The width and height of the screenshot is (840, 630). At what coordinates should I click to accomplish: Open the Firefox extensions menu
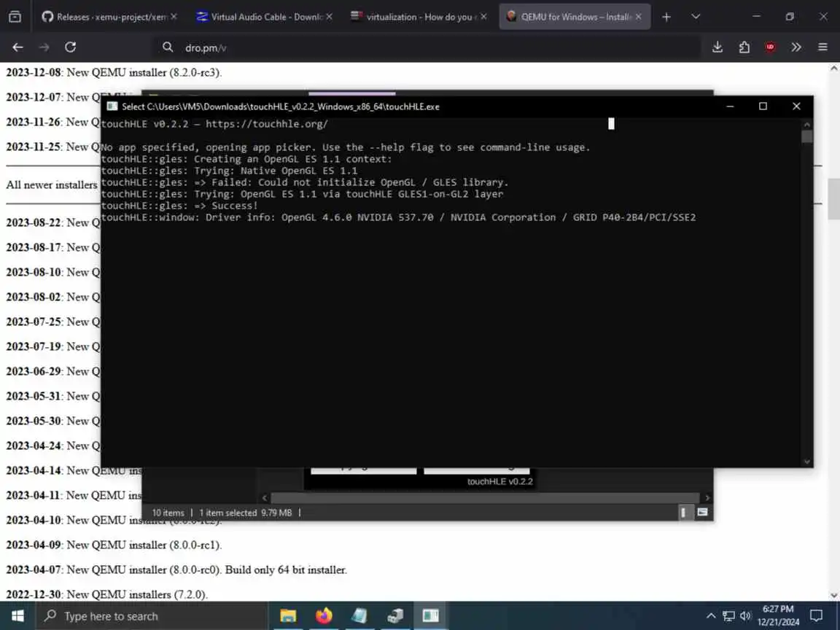point(744,47)
